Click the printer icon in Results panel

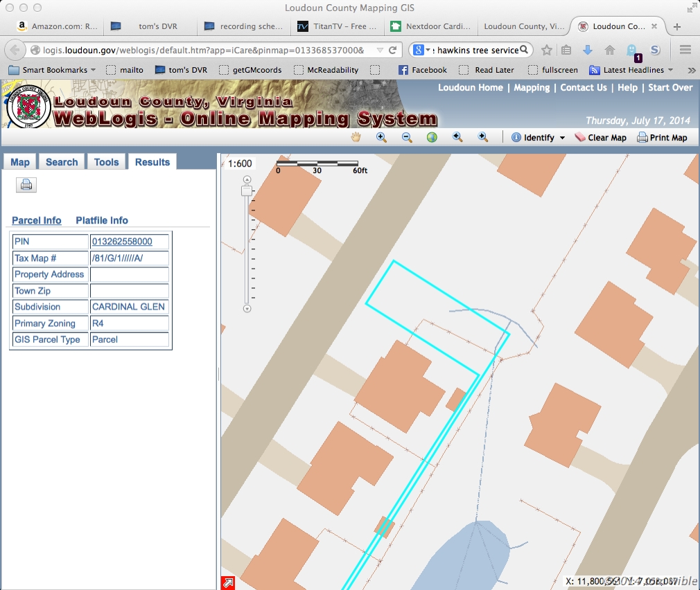coord(26,185)
